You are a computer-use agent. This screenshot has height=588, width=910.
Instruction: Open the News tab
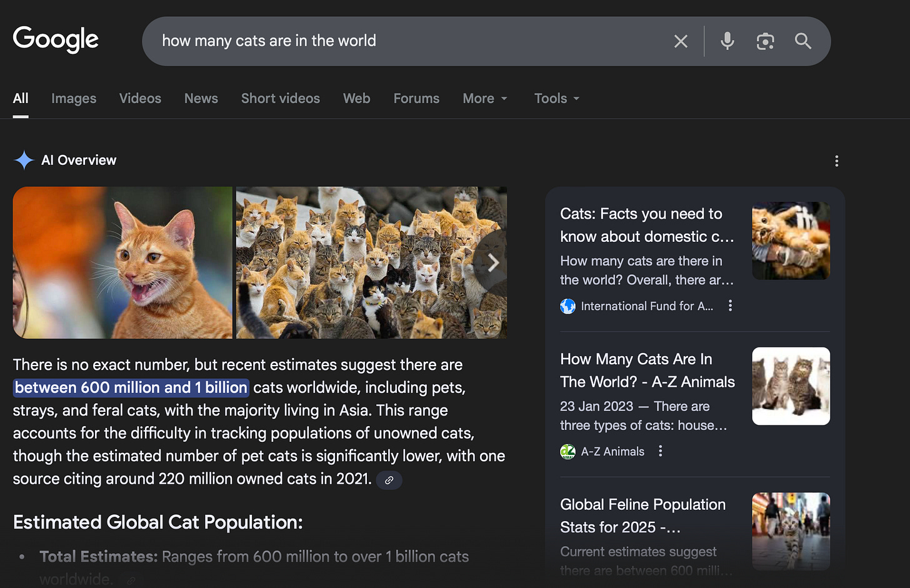201,99
